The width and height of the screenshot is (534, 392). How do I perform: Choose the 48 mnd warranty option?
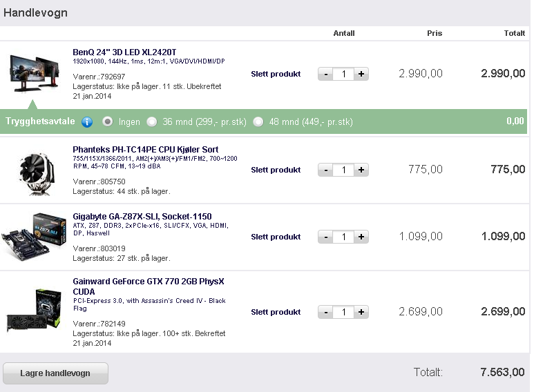pos(258,121)
